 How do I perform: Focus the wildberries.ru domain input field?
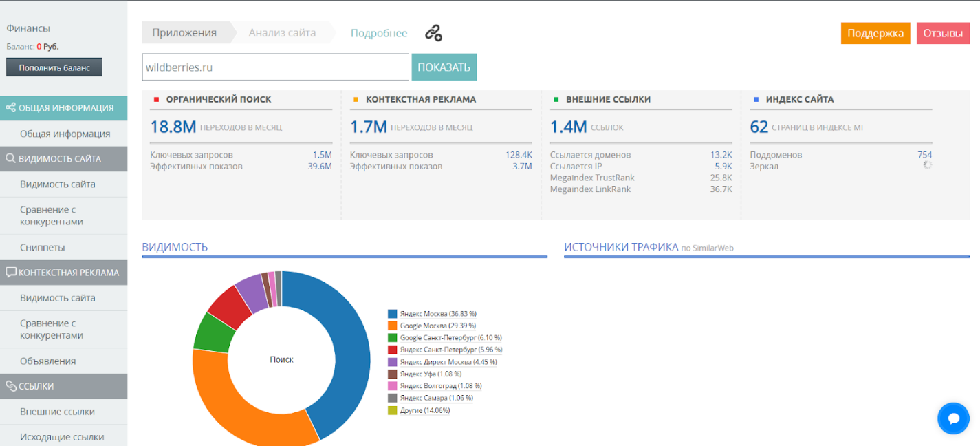[x=276, y=67]
